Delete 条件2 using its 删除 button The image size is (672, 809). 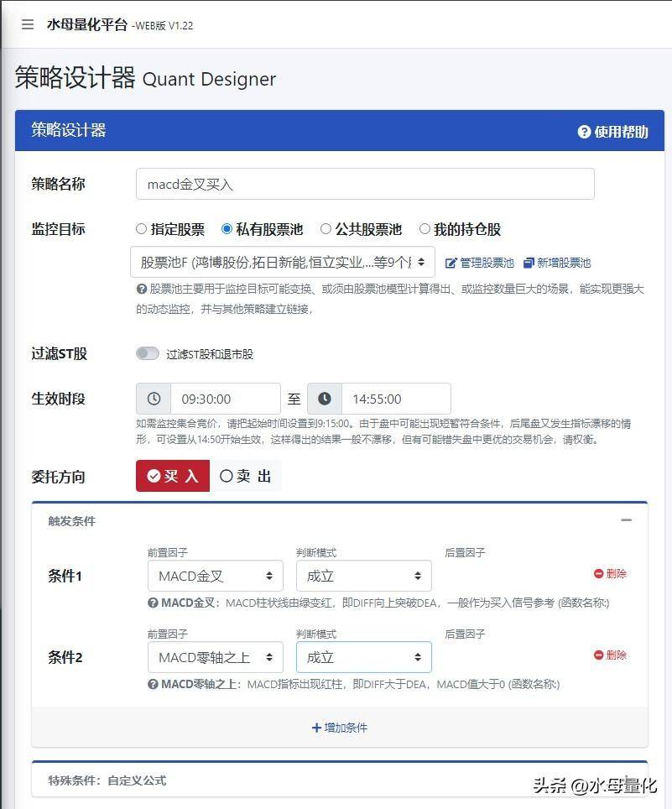[610, 655]
